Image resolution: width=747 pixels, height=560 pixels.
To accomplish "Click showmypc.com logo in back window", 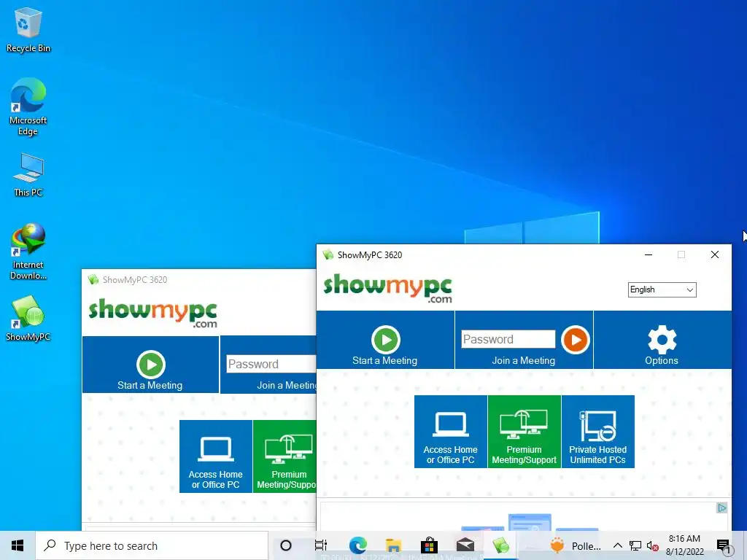I will point(153,313).
